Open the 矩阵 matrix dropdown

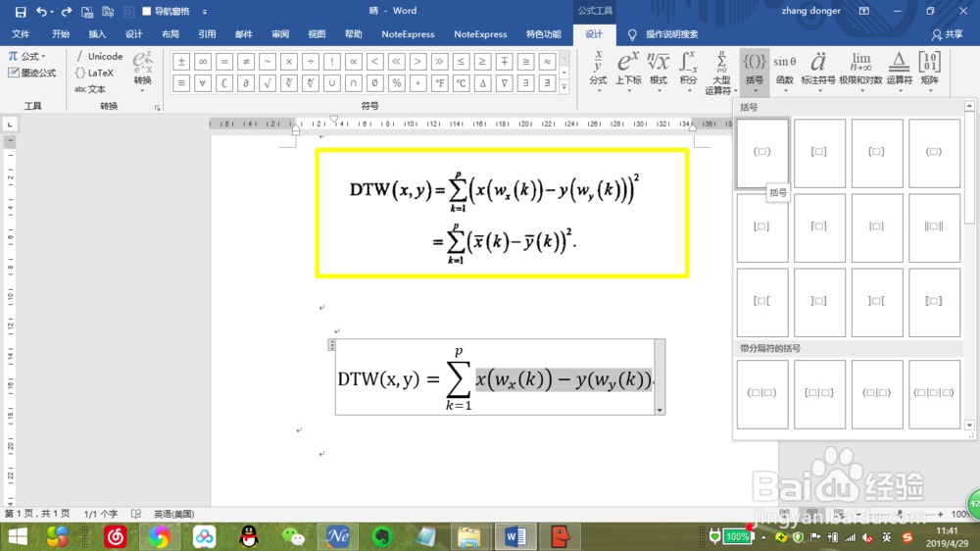(x=929, y=72)
